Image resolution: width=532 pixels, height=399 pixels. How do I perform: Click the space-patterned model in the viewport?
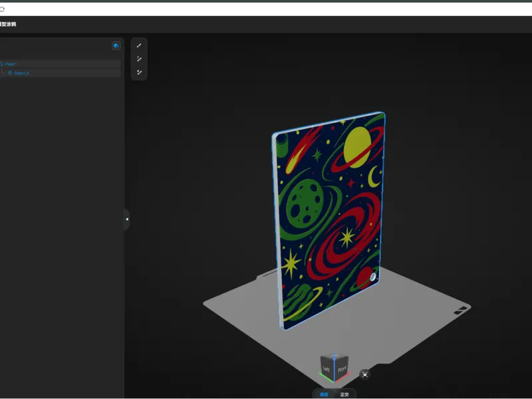[x=329, y=221]
